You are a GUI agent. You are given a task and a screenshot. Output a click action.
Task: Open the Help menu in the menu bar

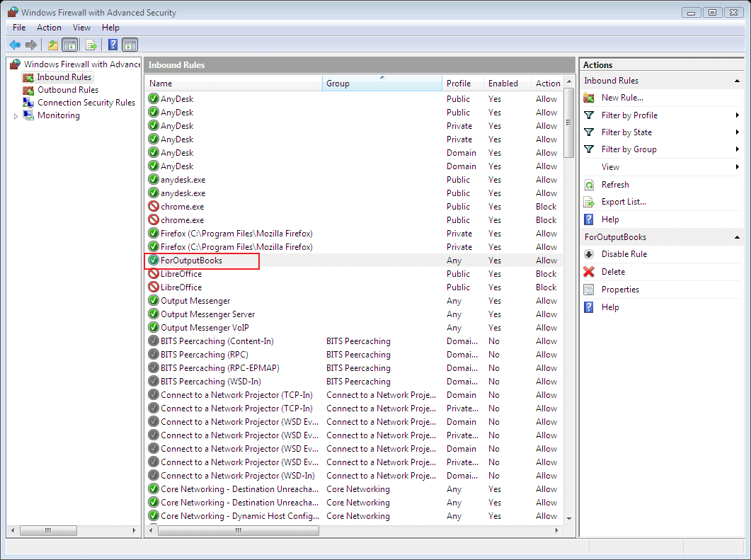110,28
